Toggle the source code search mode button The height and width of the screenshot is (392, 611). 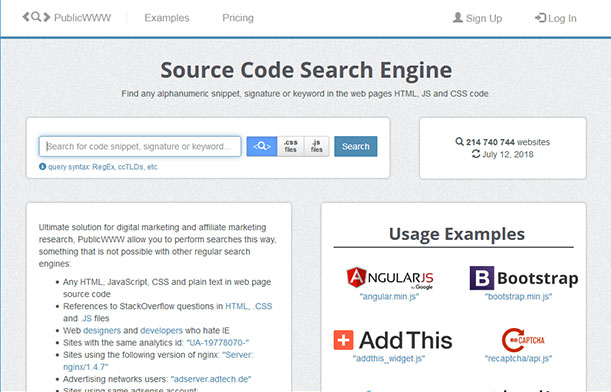pos(262,147)
